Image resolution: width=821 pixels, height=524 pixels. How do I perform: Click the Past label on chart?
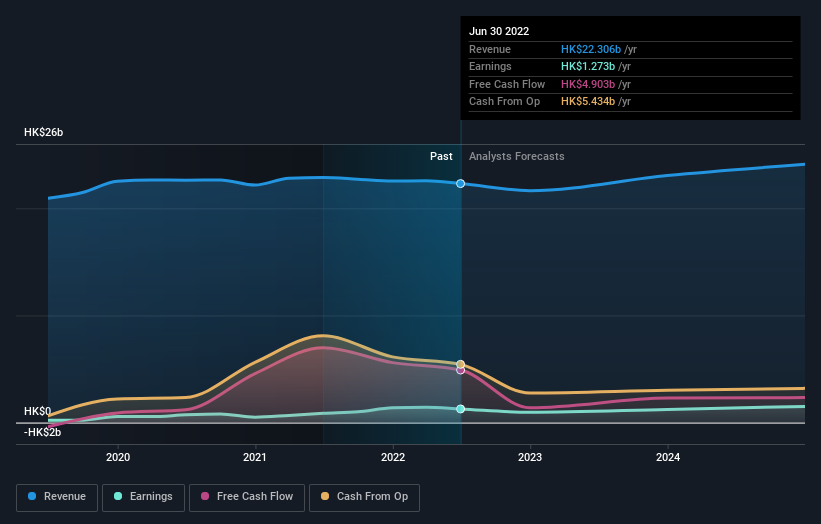click(441, 156)
